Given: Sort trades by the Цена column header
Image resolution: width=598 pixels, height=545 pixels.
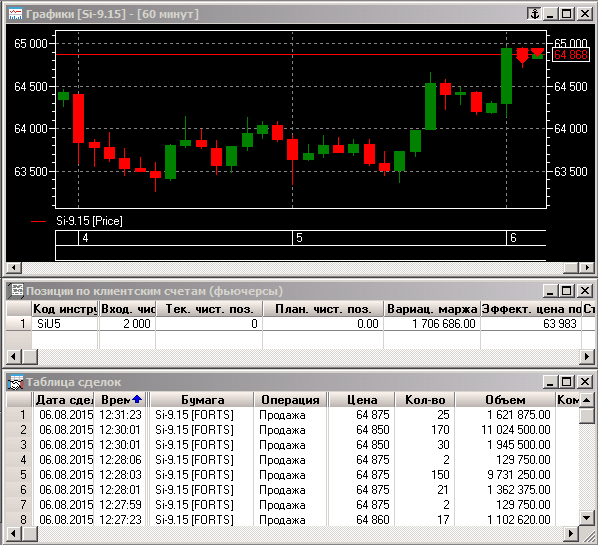Looking at the screenshot, I should 362,400.
